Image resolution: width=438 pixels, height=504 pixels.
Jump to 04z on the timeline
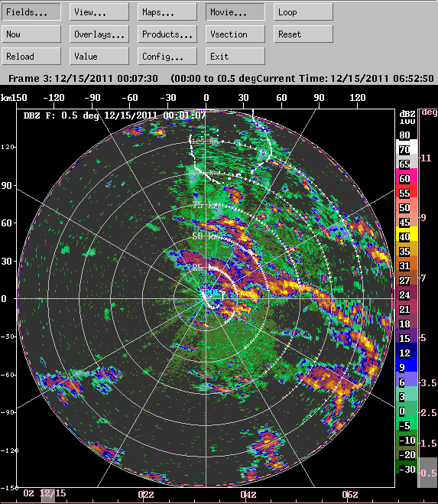point(248,494)
